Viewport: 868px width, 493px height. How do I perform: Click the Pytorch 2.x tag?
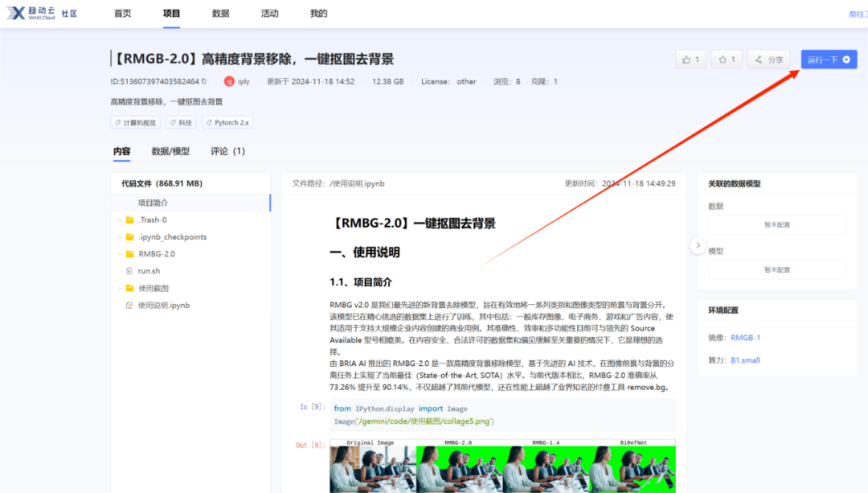(x=227, y=122)
